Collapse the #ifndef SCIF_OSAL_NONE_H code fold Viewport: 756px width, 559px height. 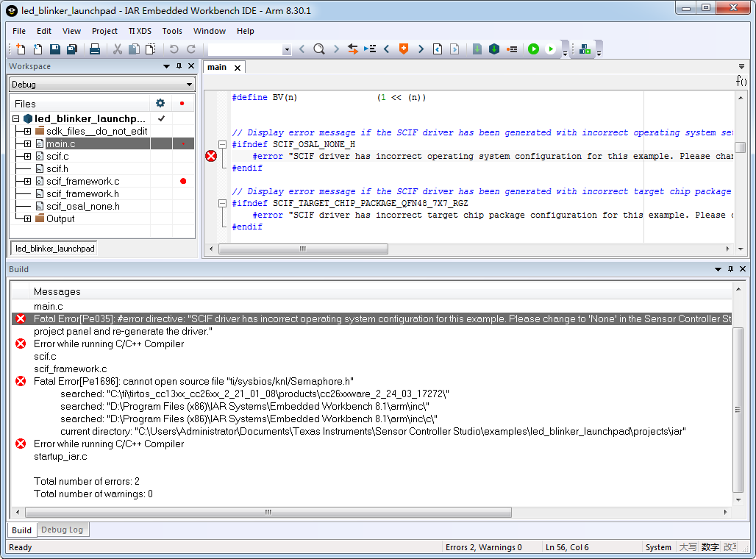(x=222, y=144)
